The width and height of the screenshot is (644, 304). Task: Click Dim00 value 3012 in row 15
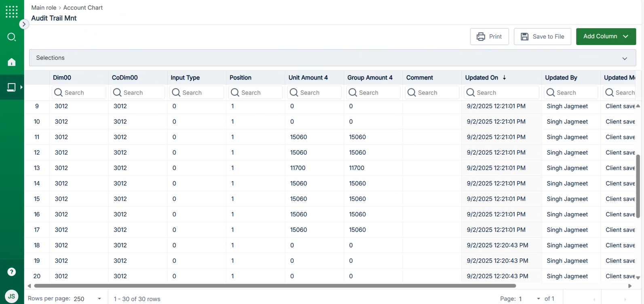[x=61, y=199]
